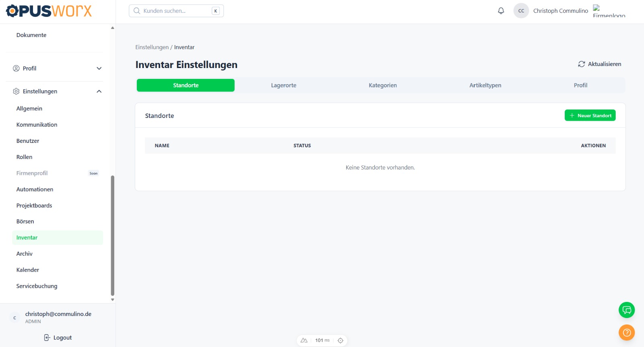
Task: Click the Keine Standorte vorhanden message
Action: pyautogui.click(x=380, y=167)
